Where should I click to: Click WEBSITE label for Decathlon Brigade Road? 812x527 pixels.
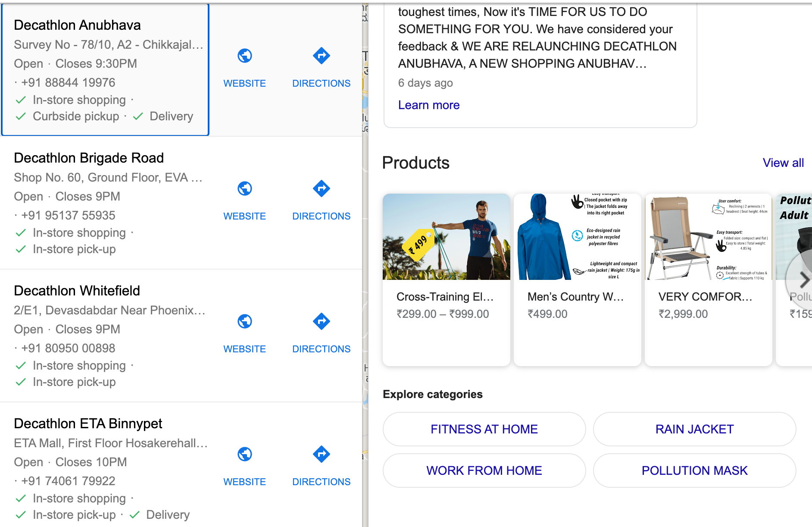click(244, 216)
